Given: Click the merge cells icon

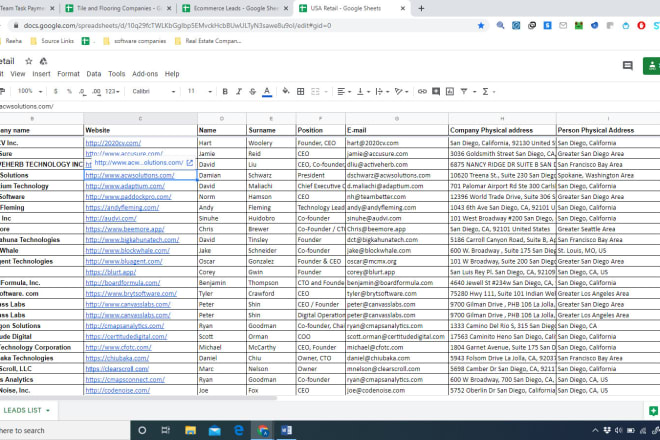Looking at the screenshot, I should pos(315,91).
